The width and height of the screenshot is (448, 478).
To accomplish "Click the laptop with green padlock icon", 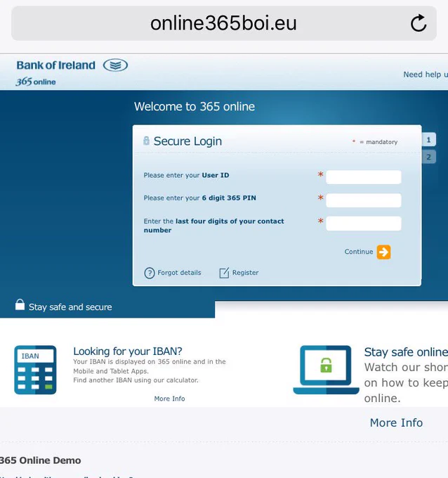I will [326, 370].
